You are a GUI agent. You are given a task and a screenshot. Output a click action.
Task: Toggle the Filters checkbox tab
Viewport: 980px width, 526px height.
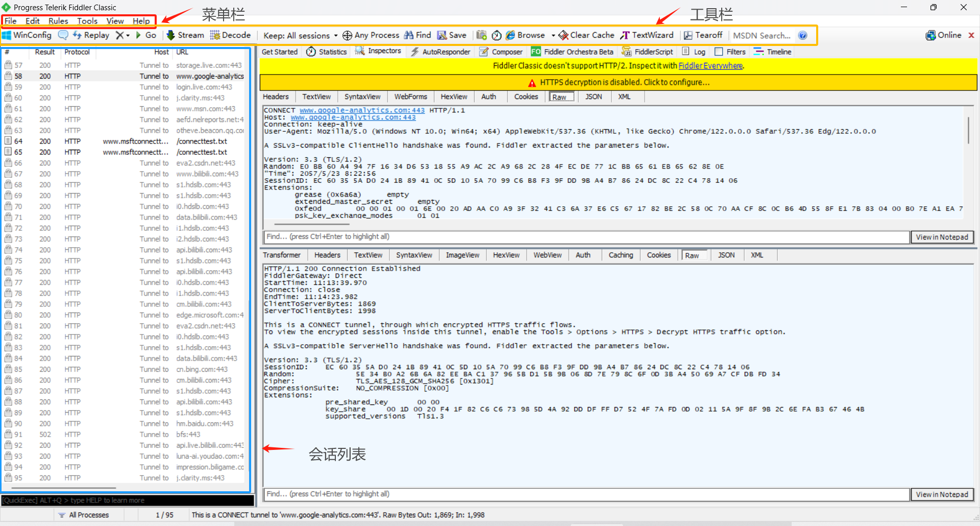pos(730,52)
